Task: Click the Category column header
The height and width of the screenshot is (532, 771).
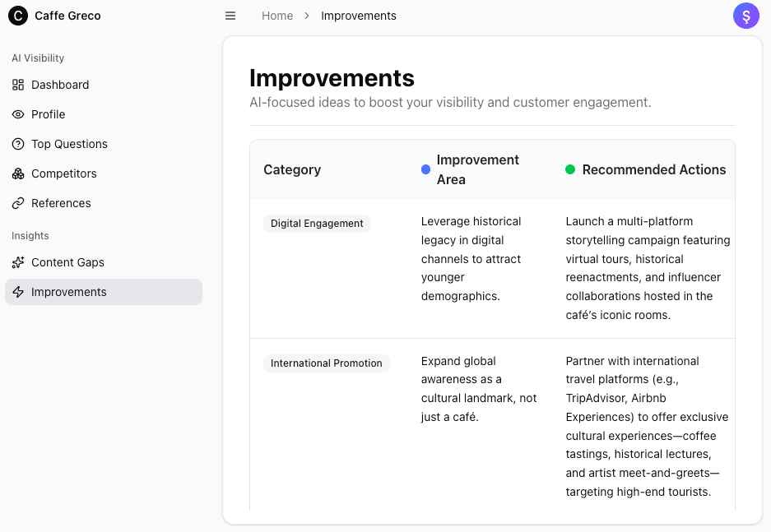Action: (292, 169)
